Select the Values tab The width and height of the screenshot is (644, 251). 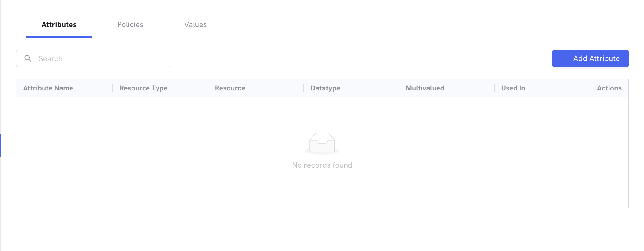(195, 25)
